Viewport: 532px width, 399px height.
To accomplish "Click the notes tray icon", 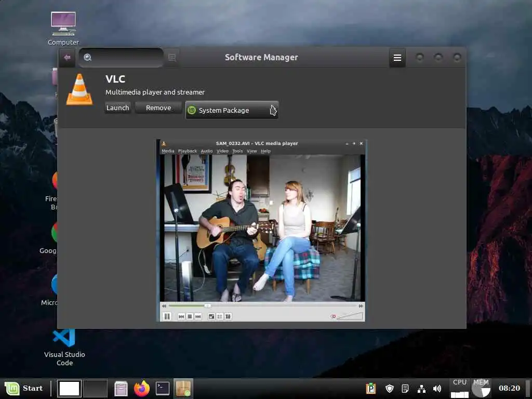I will point(405,389).
